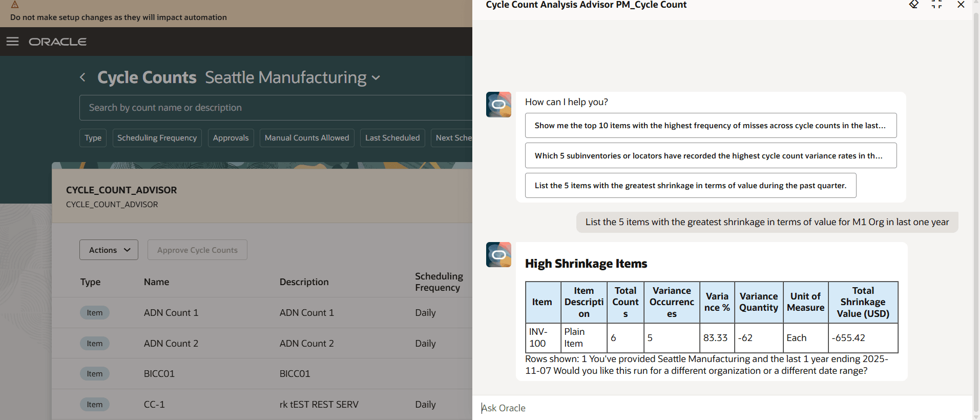This screenshot has height=420, width=980.
Task: Click the Variance Quantity value -62
Action: click(x=745, y=338)
